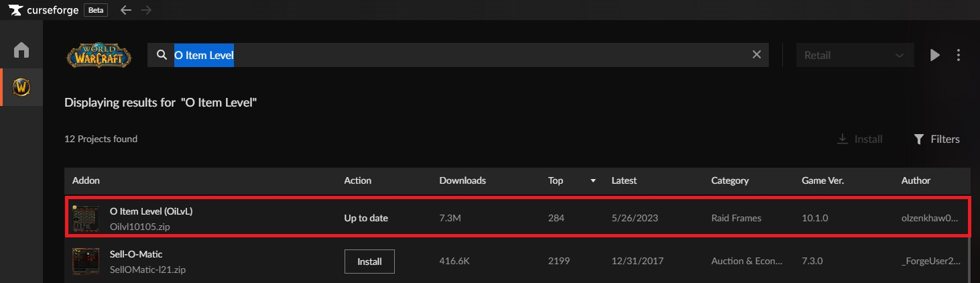980x283 pixels.
Task: Click the forward navigation arrow
Action: pos(146,10)
